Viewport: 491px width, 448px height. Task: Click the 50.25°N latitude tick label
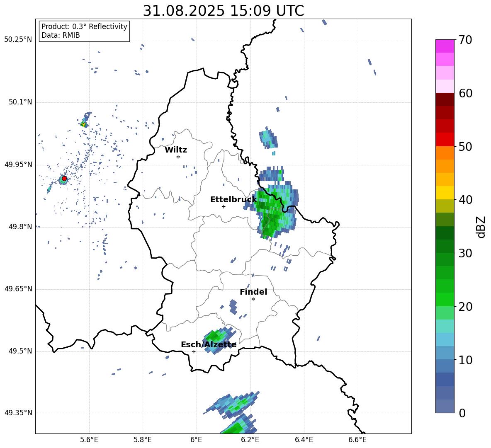pos(18,40)
